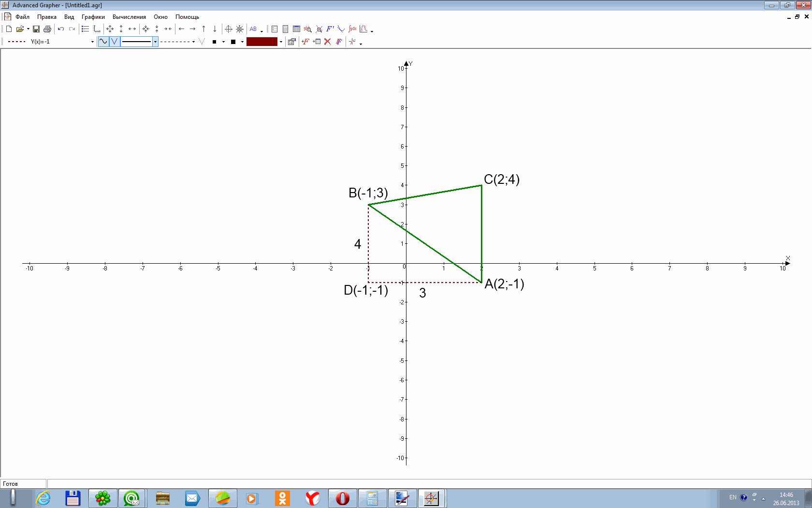Open the Графики menu
This screenshot has width=812, height=508.
[93, 17]
